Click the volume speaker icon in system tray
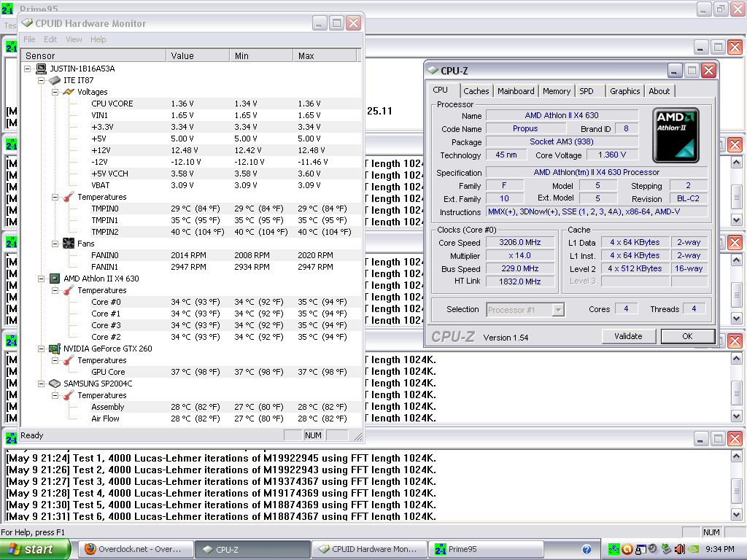 coord(679,549)
